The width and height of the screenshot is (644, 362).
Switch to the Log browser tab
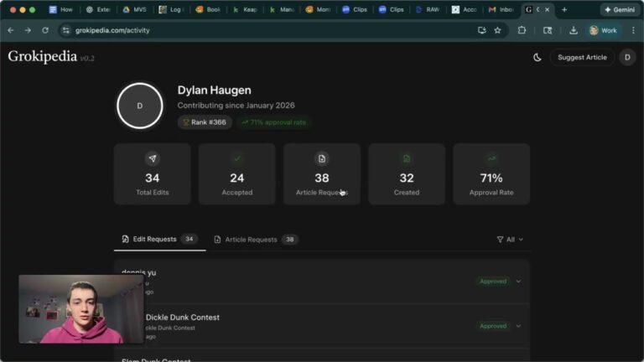(171, 9)
